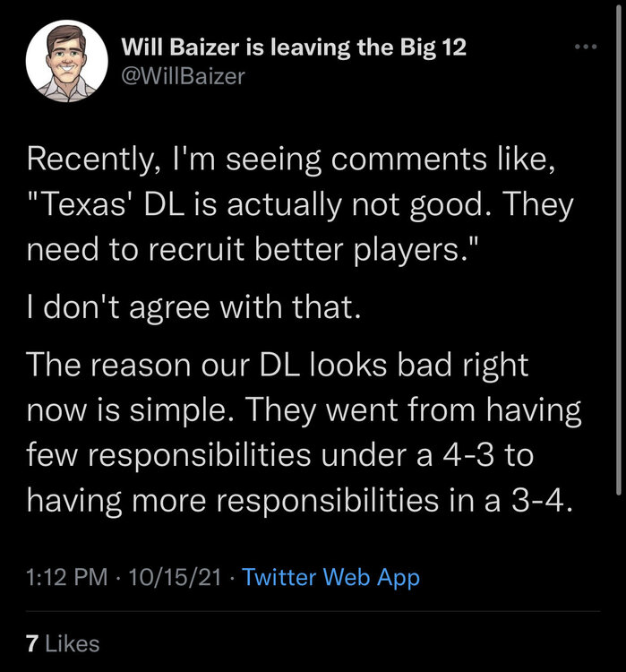Click the @WillBaizer handle
The height and width of the screenshot is (672, 626).
[x=182, y=76]
